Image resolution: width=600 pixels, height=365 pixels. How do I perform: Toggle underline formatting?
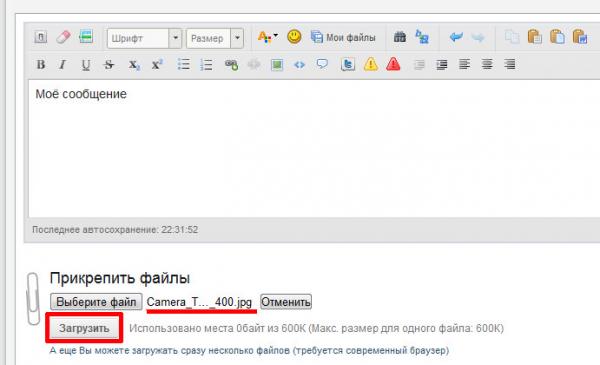click(86, 65)
